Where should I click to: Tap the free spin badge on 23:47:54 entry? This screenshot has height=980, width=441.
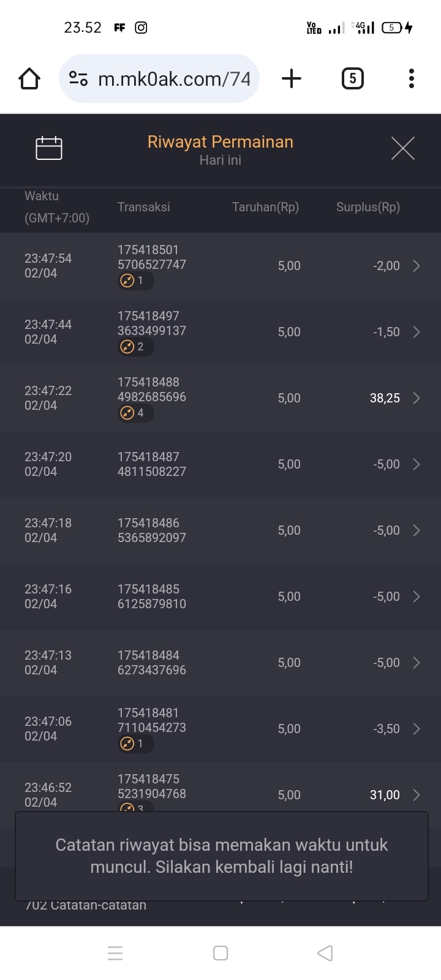(135, 281)
